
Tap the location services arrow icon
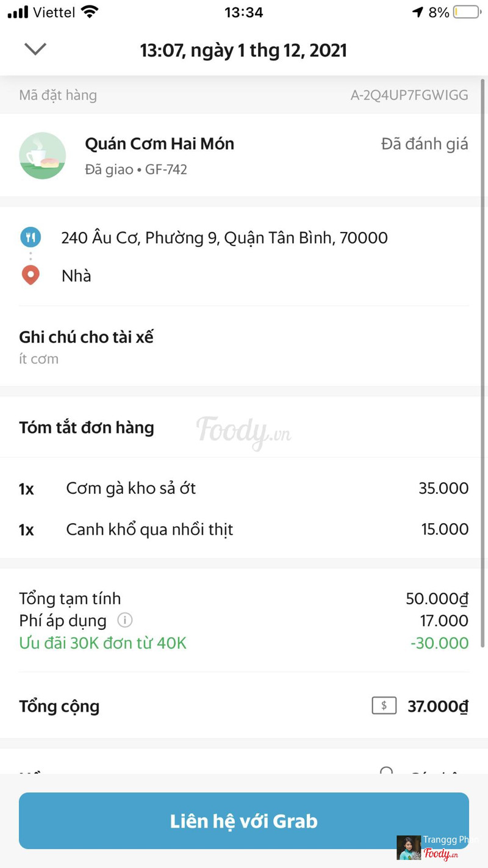[x=418, y=12]
